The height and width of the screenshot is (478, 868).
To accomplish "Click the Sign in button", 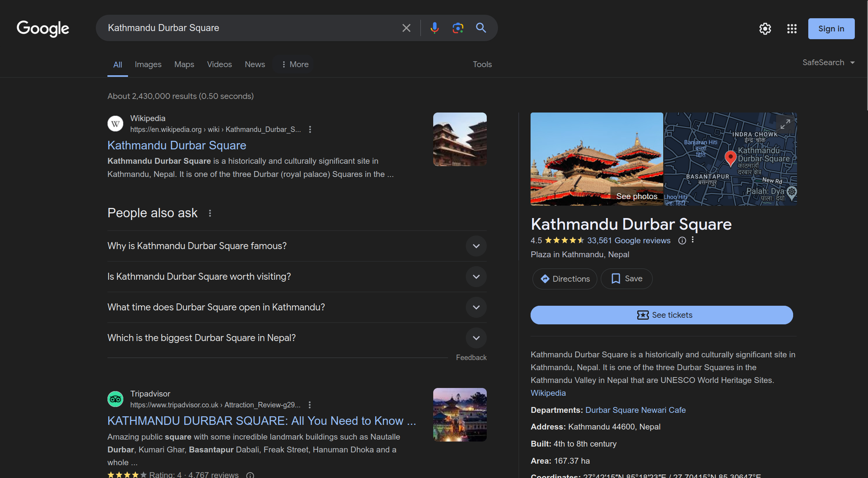I will (x=831, y=29).
